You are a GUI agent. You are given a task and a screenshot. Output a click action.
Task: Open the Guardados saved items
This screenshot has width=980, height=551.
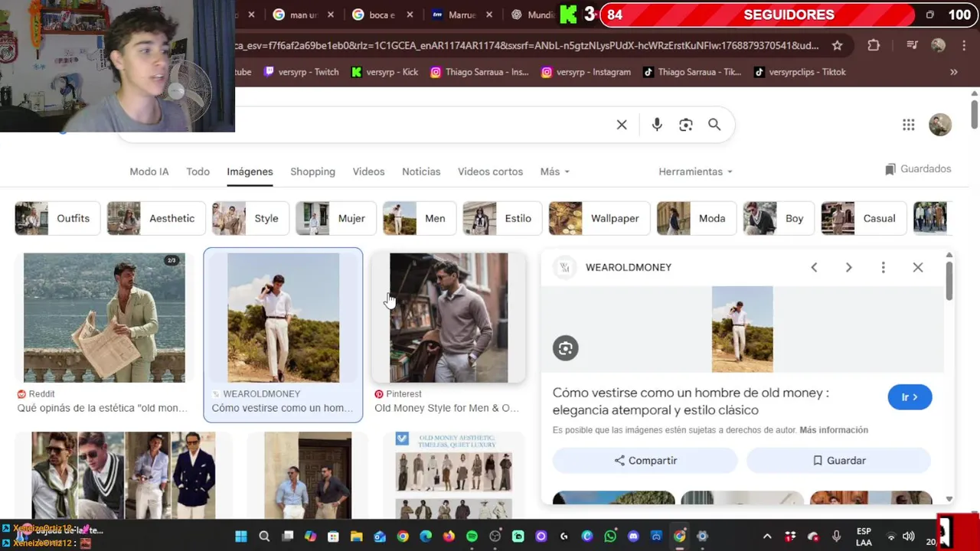pos(918,169)
